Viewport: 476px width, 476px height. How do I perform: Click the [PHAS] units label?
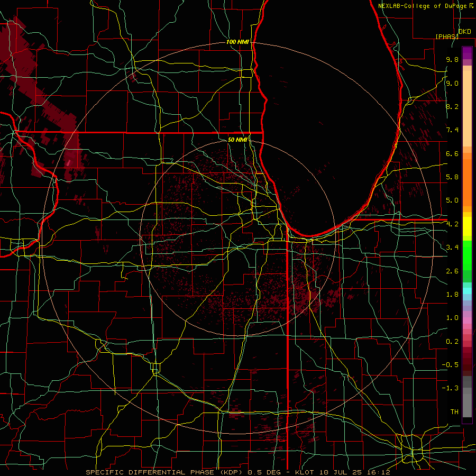[x=447, y=36]
